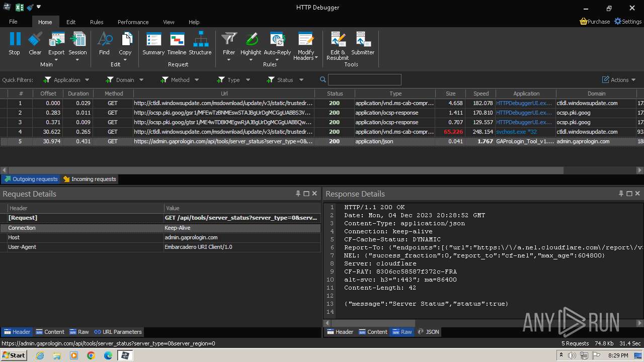644x362 pixels.
Task: Maximize the Response Details panel
Action: (629, 194)
